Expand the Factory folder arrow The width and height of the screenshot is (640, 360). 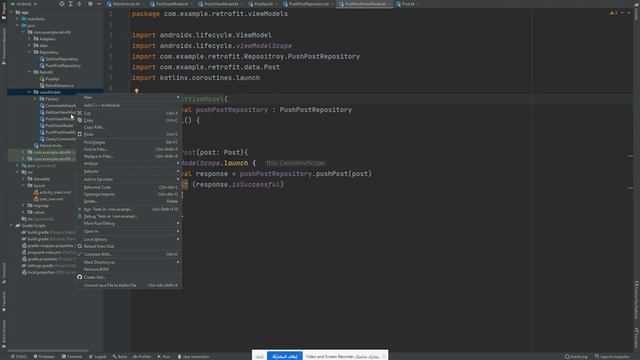36,99
